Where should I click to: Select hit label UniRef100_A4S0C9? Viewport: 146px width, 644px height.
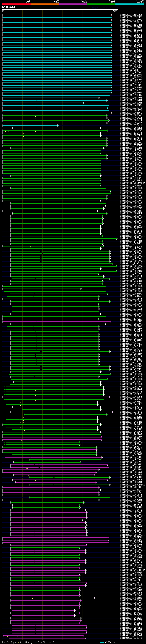131,105
